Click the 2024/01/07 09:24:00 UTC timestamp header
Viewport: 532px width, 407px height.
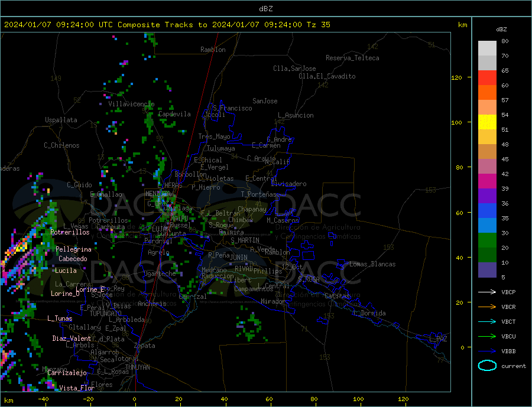[167, 25]
